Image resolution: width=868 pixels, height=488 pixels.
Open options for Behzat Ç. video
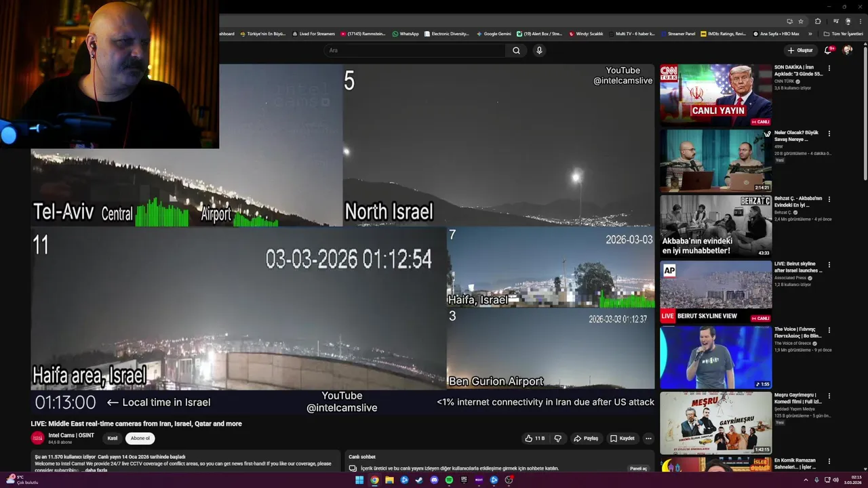[x=829, y=199]
